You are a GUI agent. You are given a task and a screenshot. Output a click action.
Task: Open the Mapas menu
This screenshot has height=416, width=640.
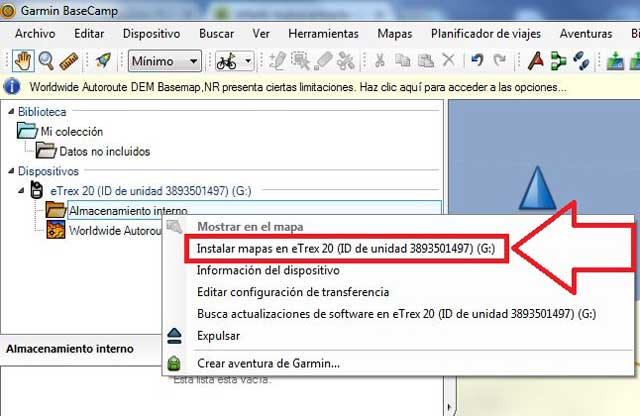(395, 33)
